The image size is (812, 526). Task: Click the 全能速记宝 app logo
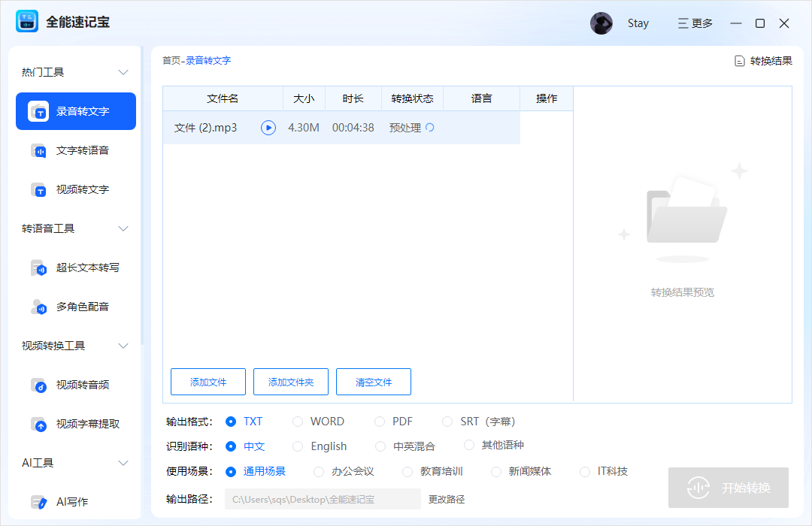click(x=27, y=21)
